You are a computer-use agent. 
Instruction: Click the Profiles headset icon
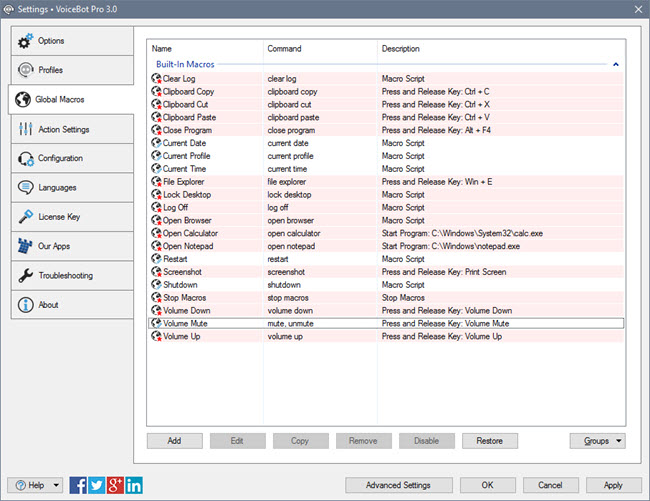[x=26, y=70]
